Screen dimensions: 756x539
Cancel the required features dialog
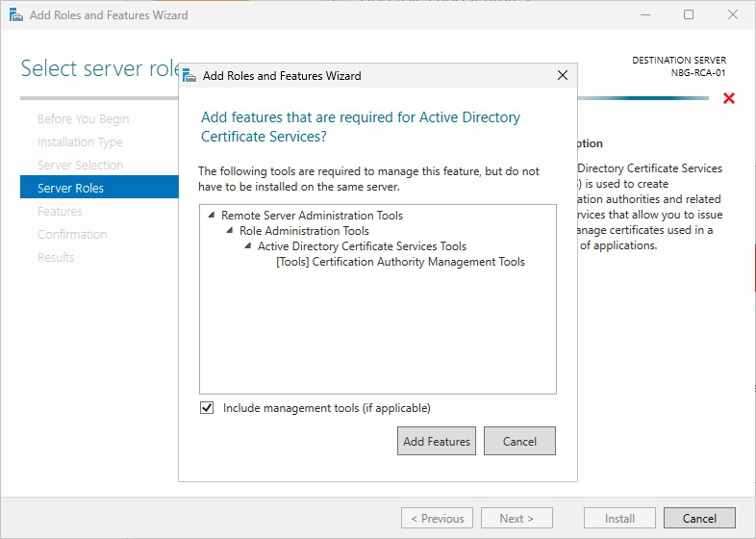pos(519,441)
